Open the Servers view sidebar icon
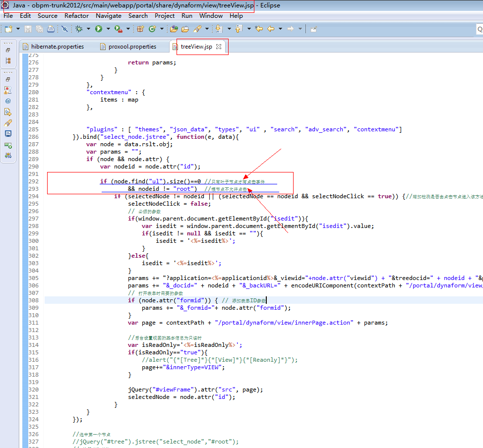The height and width of the screenshot is (448, 483). point(8,145)
